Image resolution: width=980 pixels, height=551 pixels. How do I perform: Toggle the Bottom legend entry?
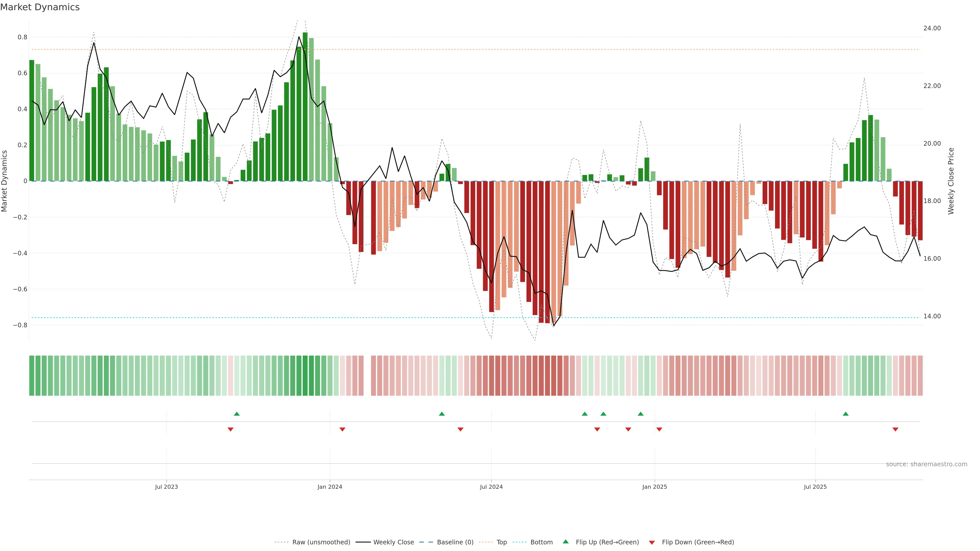541,542
